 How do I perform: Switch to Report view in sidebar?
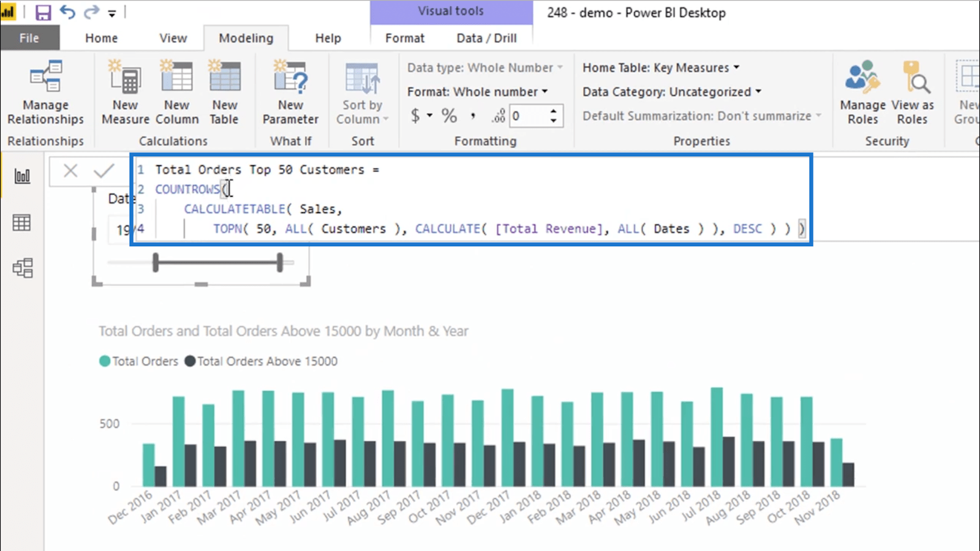click(x=22, y=176)
